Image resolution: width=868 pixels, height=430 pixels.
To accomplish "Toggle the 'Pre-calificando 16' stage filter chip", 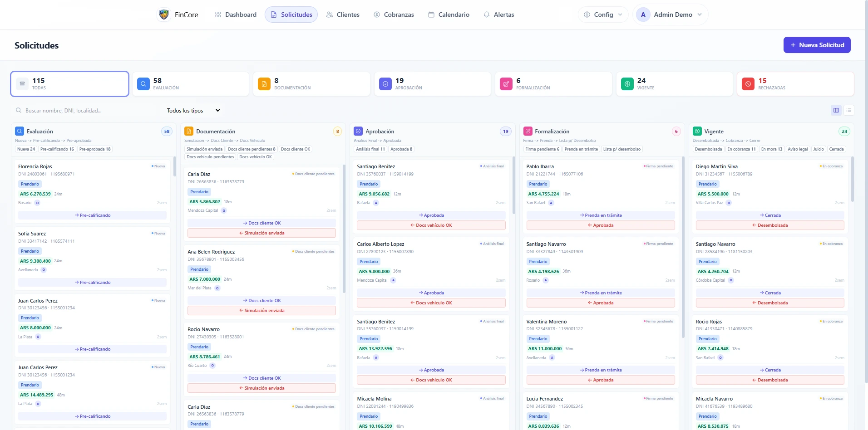I will [57, 149].
